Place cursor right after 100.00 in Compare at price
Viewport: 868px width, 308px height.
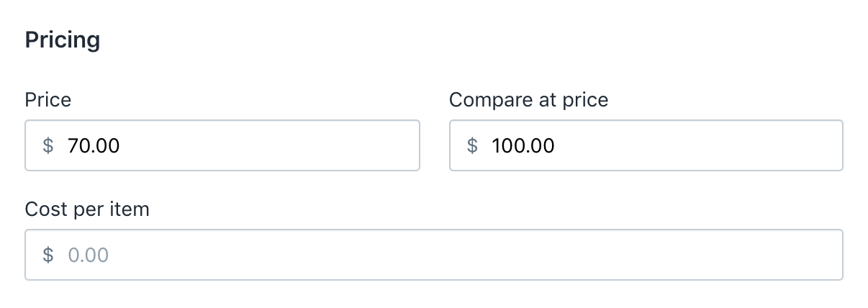coord(556,146)
